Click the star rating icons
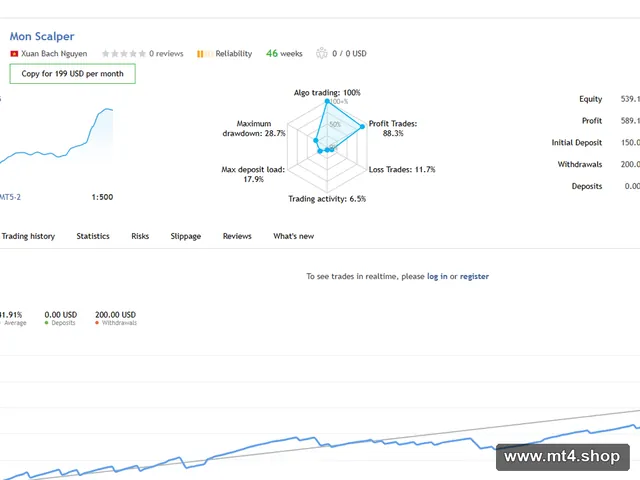Viewport: 640px width, 480px height. (124, 53)
